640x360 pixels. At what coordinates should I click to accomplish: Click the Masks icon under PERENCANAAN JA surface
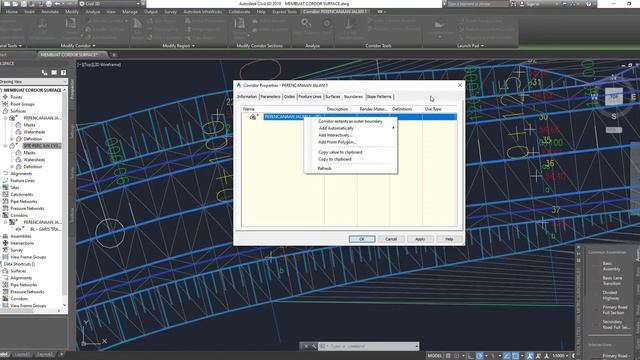pos(18,125)
